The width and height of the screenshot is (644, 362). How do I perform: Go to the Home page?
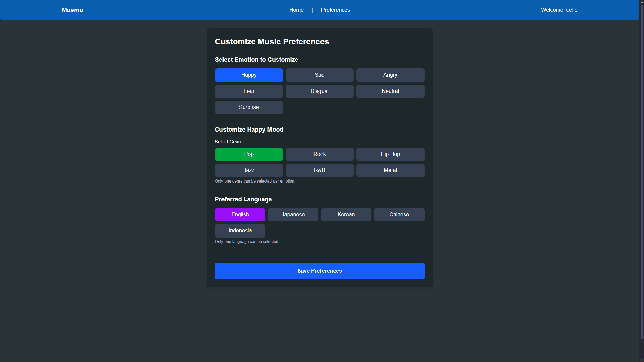(x=296, y=10)
